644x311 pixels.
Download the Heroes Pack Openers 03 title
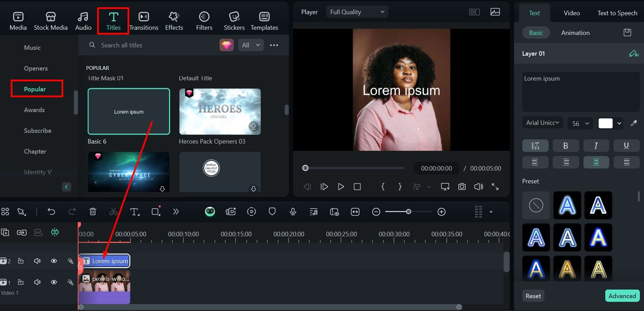[253, 126]
